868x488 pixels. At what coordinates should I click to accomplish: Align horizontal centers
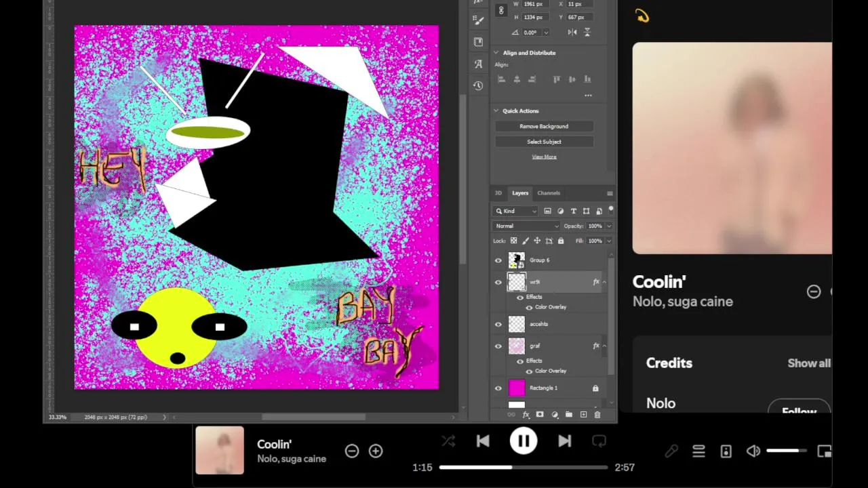click(517, 79)
